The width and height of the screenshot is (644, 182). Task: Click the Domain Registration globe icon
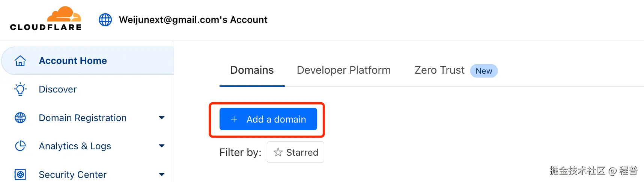coord(20,118)
